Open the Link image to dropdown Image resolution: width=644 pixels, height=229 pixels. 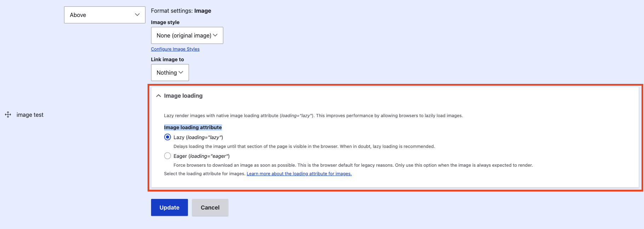click(x=170, y=73)
